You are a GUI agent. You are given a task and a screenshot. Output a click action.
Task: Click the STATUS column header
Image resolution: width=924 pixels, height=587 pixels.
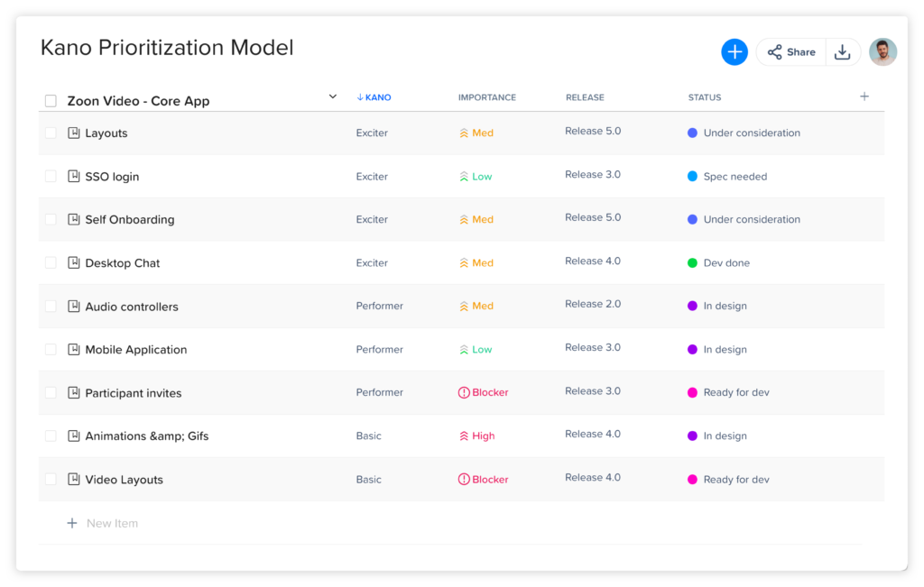point(704,97)
